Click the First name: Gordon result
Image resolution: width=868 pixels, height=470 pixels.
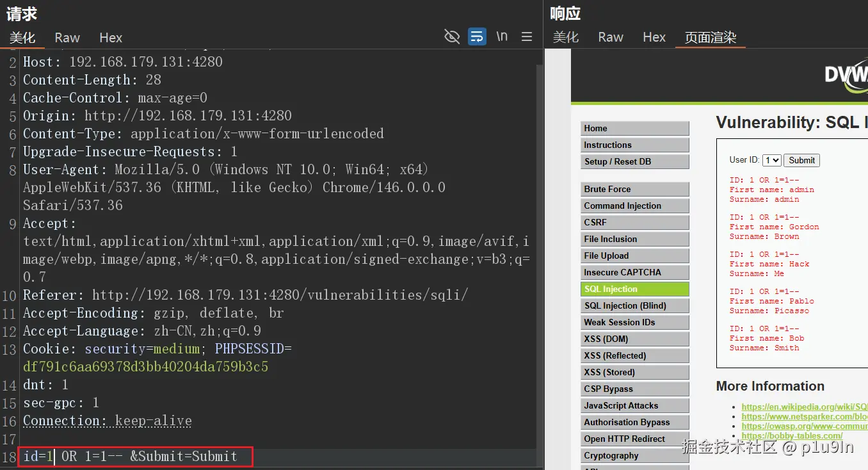click(x=775, y=227)
